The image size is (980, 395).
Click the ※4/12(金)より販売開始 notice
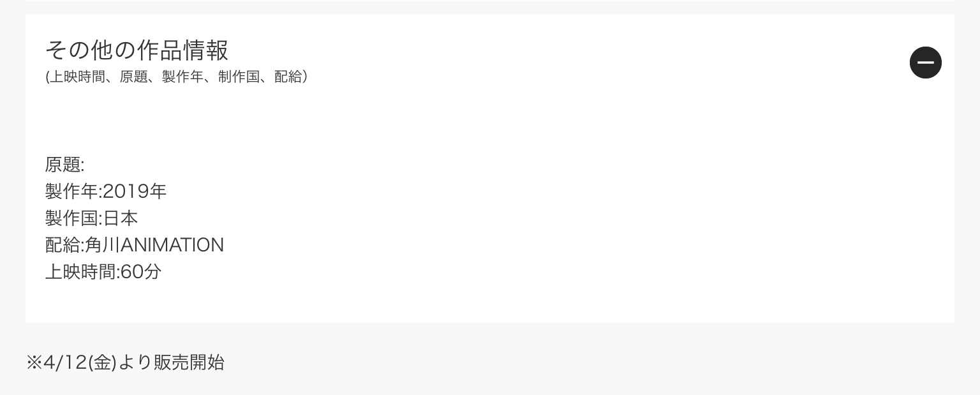click(x=125, y=362)
